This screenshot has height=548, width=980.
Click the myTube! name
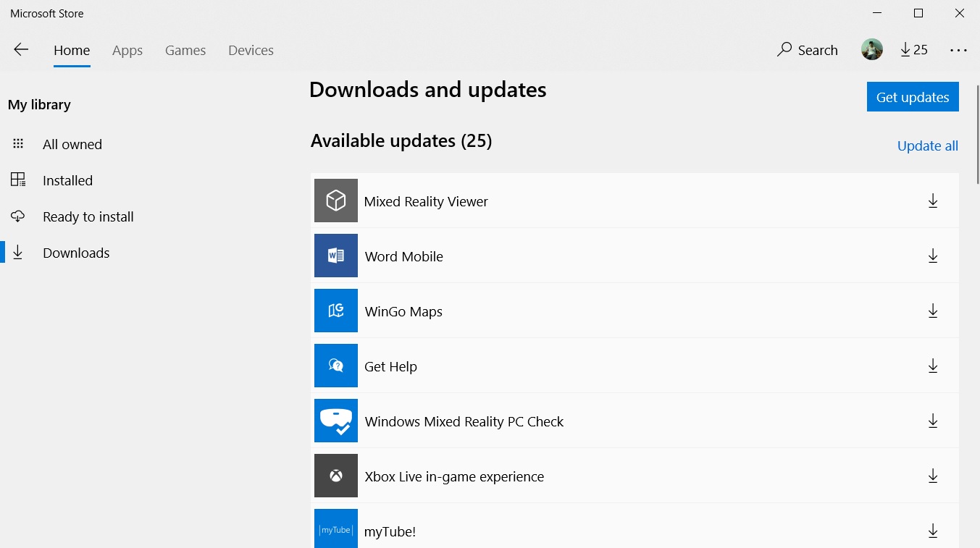tap(390, 532)
